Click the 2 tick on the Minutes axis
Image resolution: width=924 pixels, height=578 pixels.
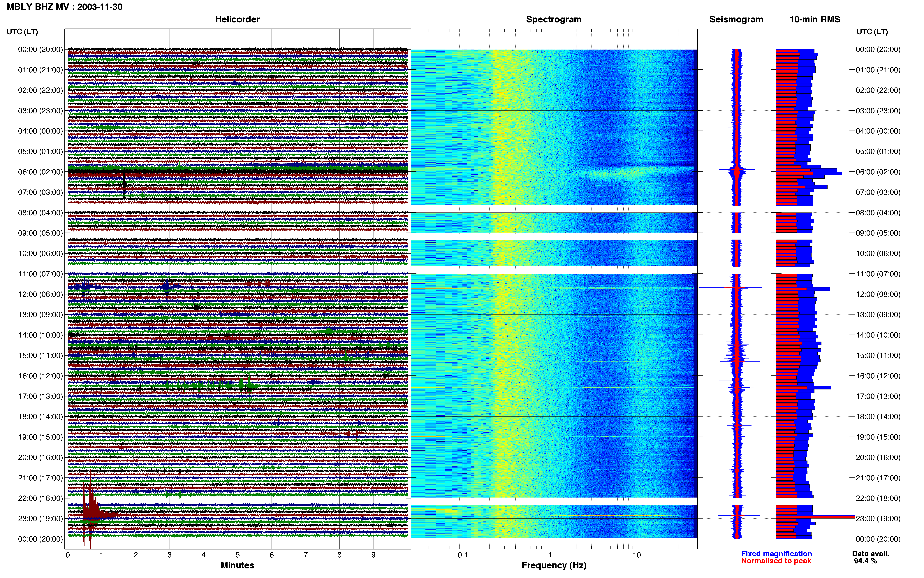coord(136,555)
